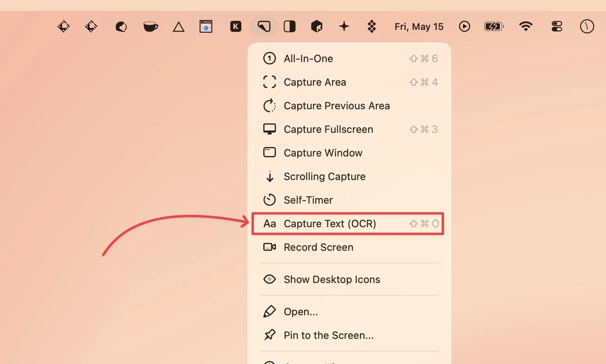Screen dimensions: 606x364
Task: Select Capture Area from the menu
Action: point(349,82)
